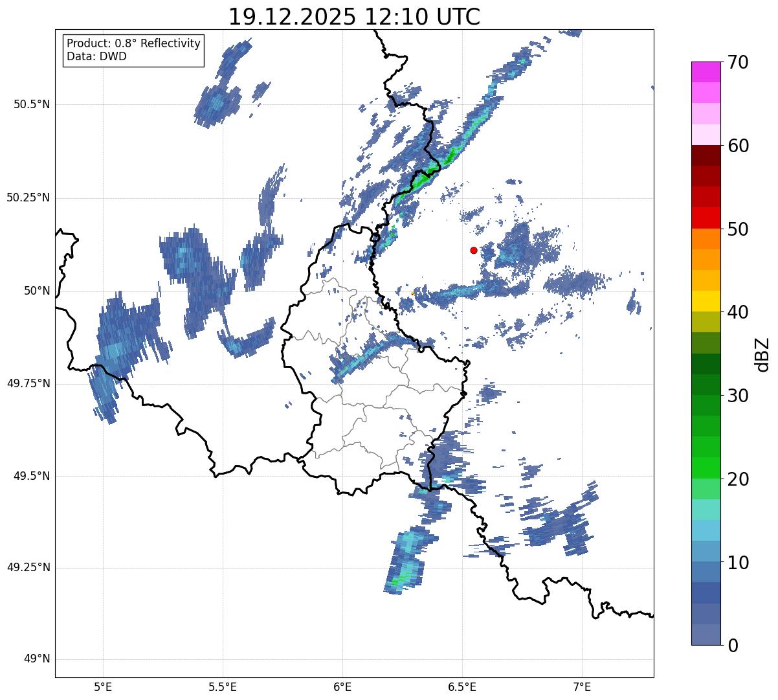Click the 49.25°N latitude label

[x=28, y=567]
